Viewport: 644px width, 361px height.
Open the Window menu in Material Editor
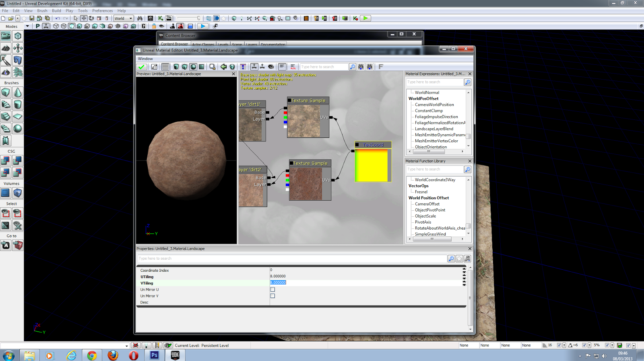(x=145, y=59)
